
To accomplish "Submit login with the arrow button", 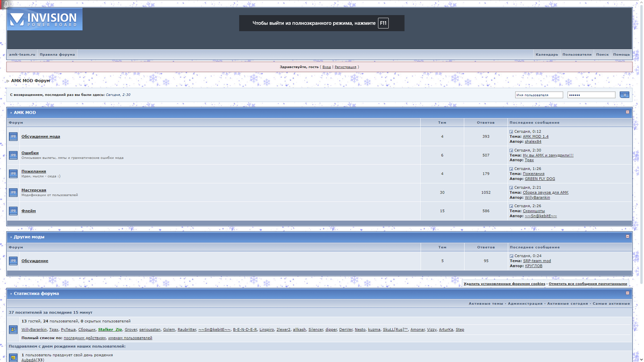I will 624,95.
